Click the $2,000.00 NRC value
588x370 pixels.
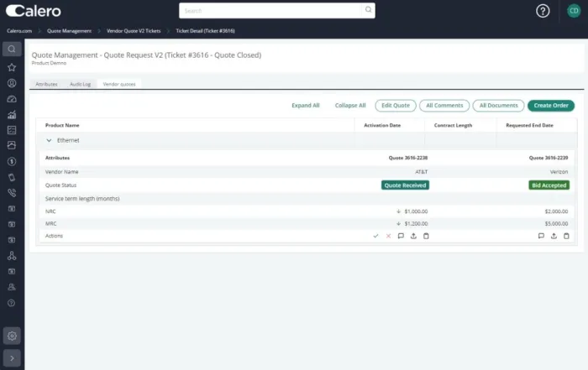(x=556, y=211)
